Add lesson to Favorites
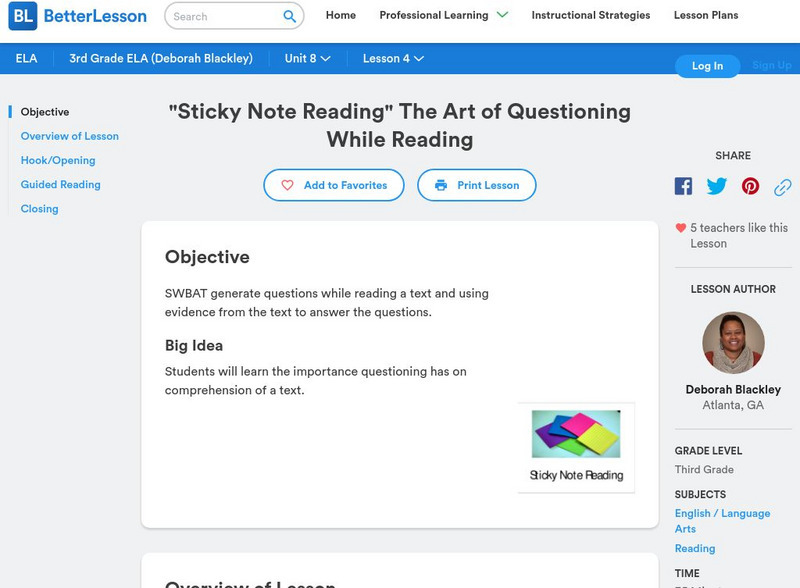 click(334, 185)
